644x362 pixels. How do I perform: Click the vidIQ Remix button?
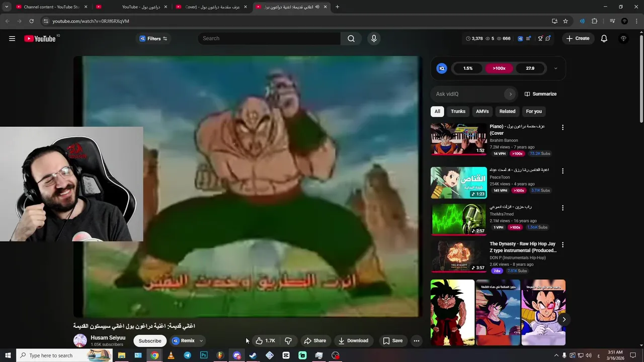coord(184,341)
